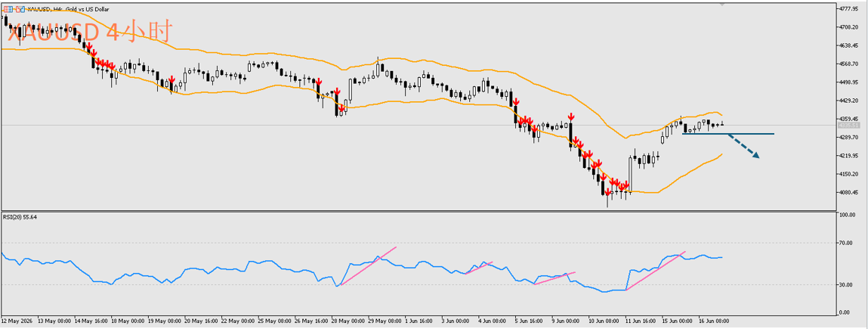Click price axis label 4568.70

[x=848, y=64]
